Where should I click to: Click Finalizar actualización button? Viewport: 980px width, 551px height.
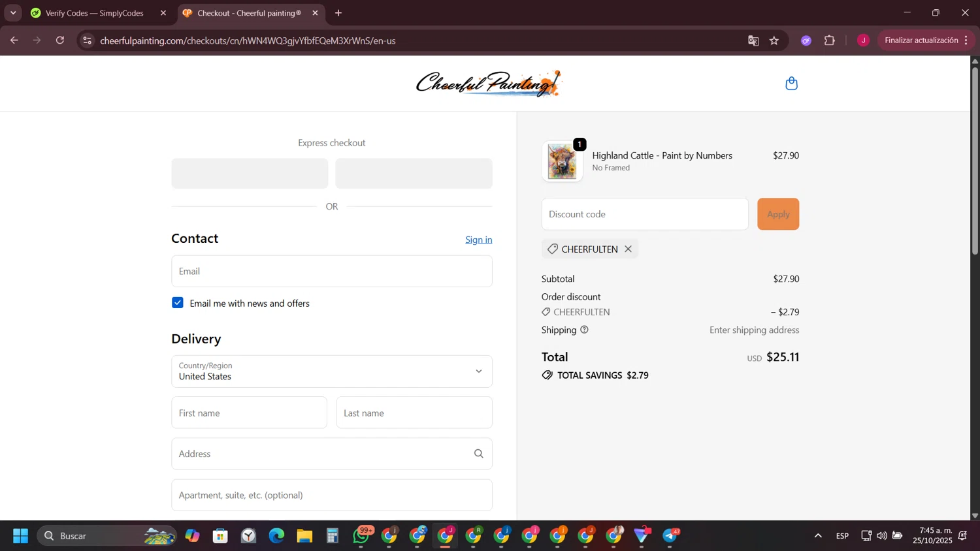pyautogui.click(x=921, y=40)
